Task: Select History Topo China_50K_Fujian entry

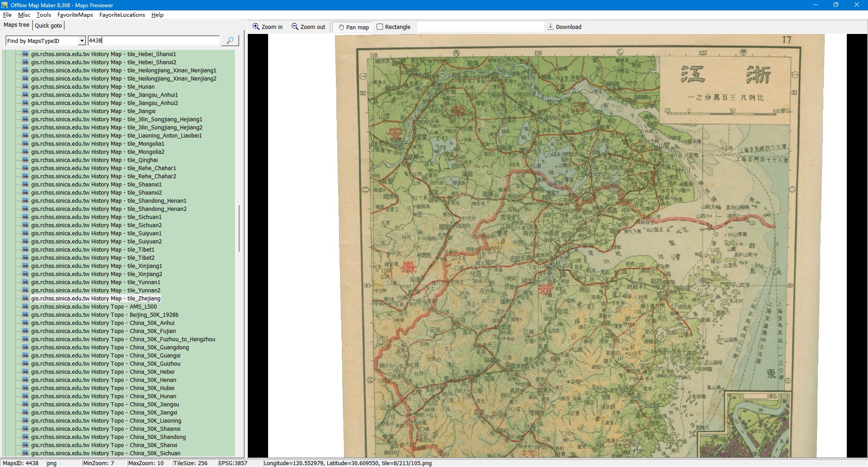Action: (x=103, y=331)
